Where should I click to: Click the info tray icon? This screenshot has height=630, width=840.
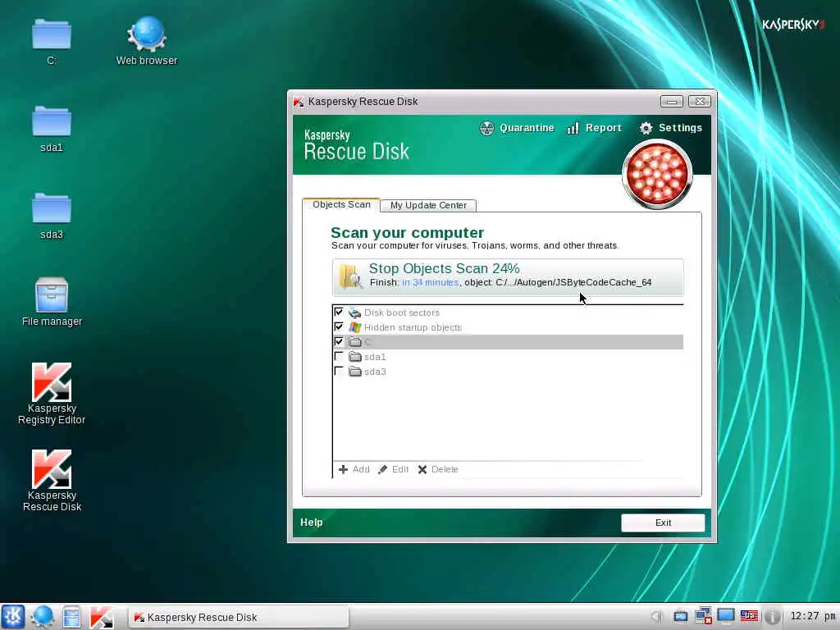click(772, 617)
